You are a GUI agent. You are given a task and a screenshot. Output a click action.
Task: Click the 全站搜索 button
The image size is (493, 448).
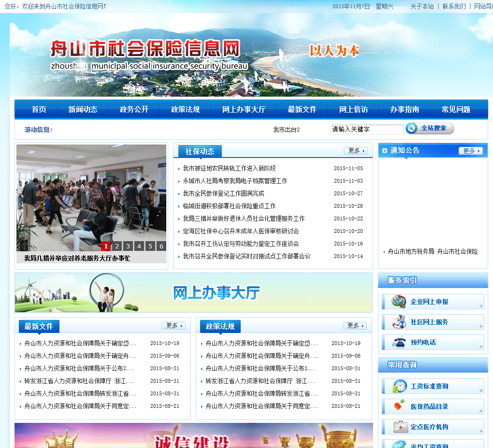point(430,128)
